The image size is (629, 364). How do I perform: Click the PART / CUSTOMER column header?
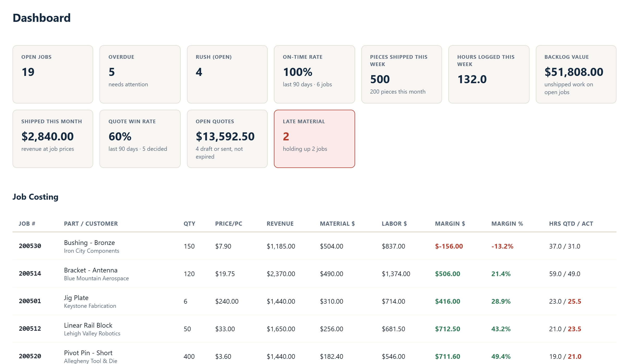pos(91,224)
